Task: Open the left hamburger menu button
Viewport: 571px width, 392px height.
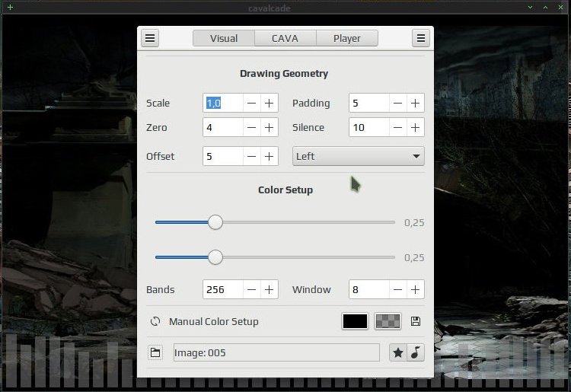Action: coord(150,38)
